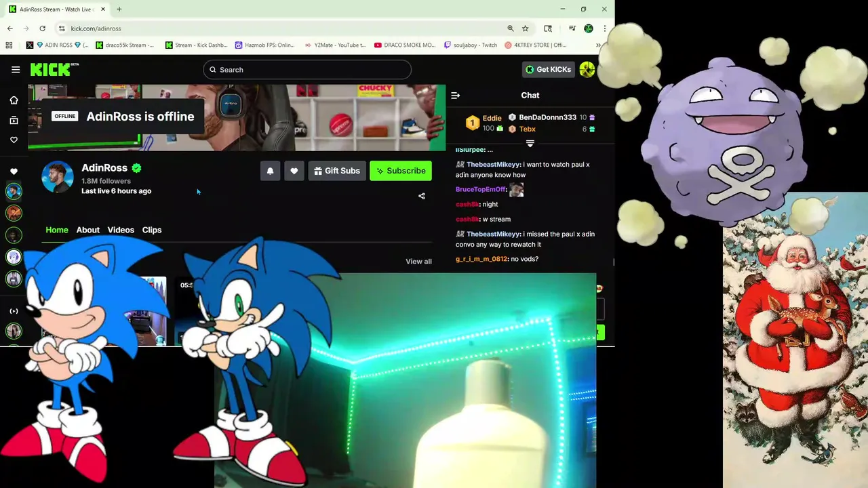Image resolution: width=868 pixels, height=488 pixels.
Task: Go back in browser history
Action: pos(10,28)
